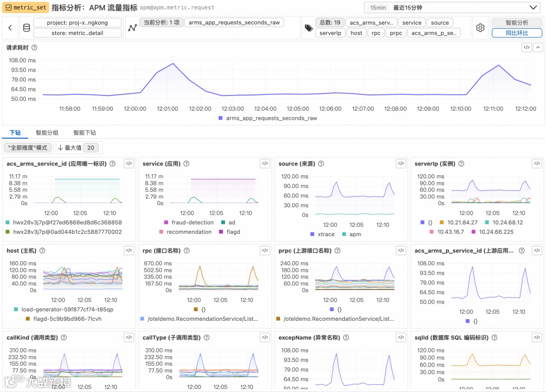View code for rpc (接口名称) panel

[x=265, y=251]
